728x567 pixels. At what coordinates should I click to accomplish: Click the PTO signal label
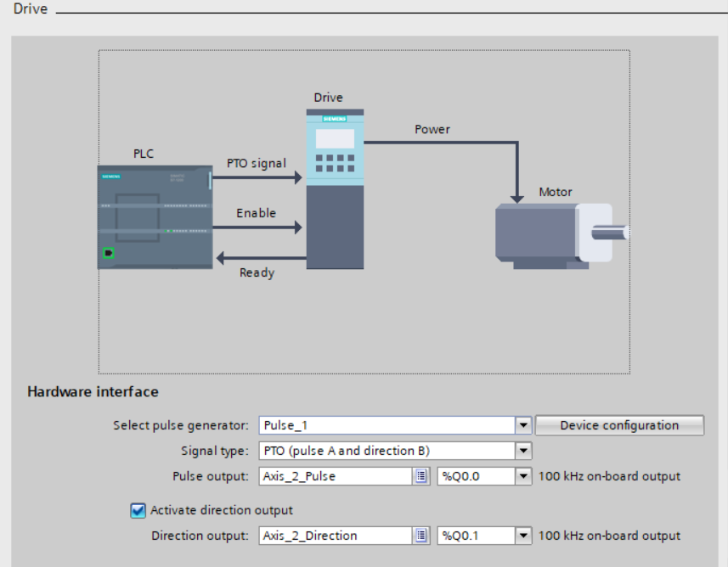[257, 164]
